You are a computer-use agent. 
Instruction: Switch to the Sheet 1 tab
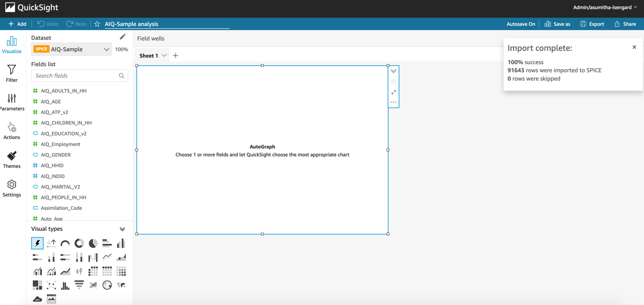coord(149,55)
